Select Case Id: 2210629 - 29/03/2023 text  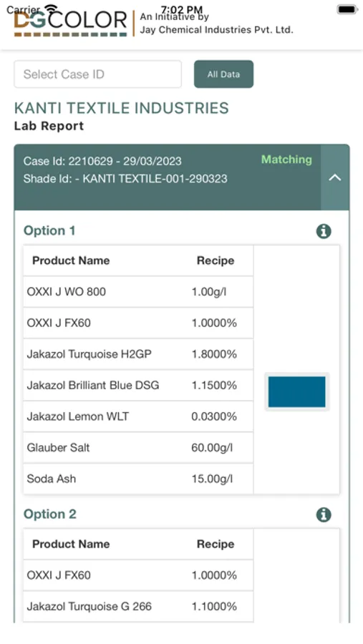point(102,161)
